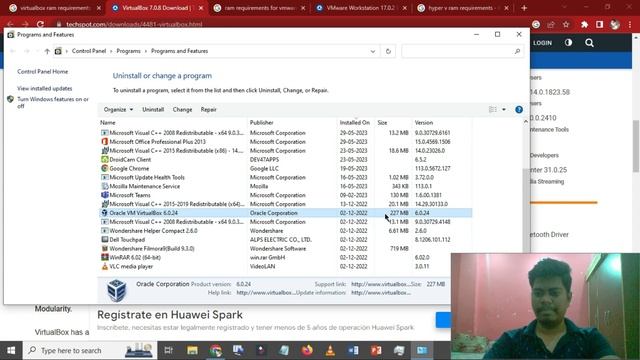Click the search magnifier in Programs and Features

coord(517,51)
